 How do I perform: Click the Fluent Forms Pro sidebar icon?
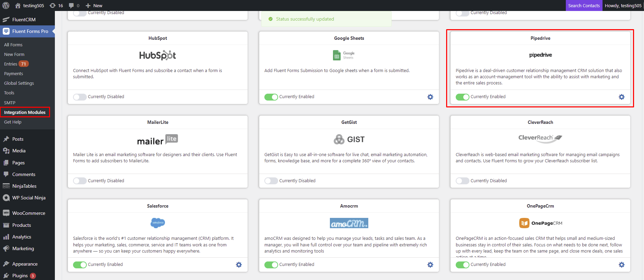tap(6, 31)
